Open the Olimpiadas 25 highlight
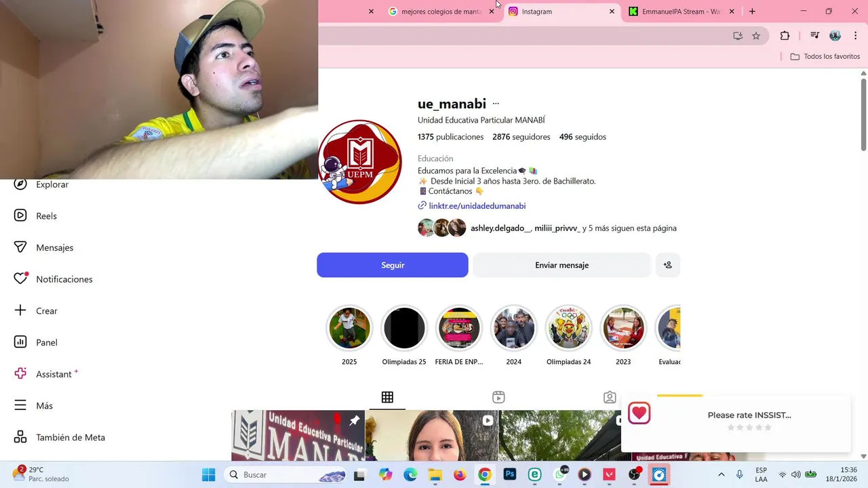The height and width of the screenshot is (488, 868). coord(404,328)
